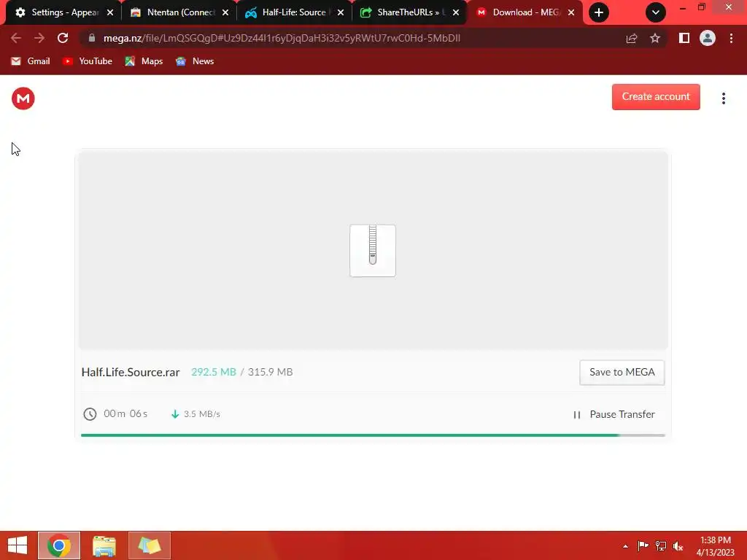Click the 315.9 MB total size

(x=270, y=373)
